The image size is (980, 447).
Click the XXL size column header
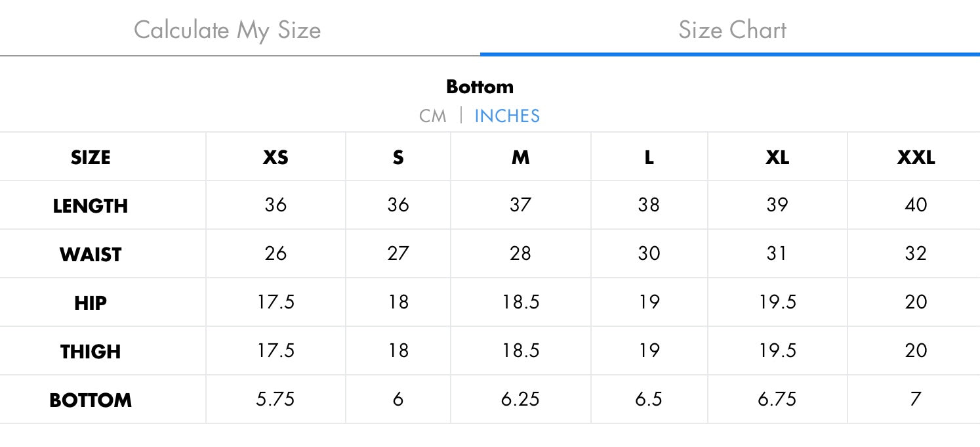[x=916, y=158]
